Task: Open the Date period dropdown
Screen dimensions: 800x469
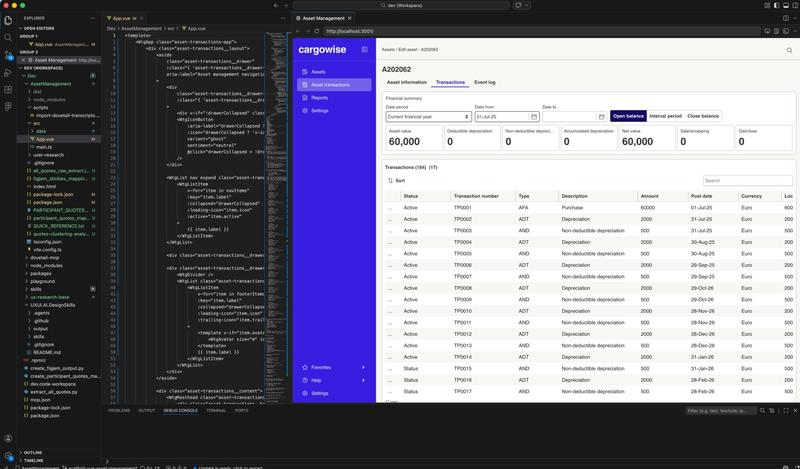Action: (x=428, y=117)
